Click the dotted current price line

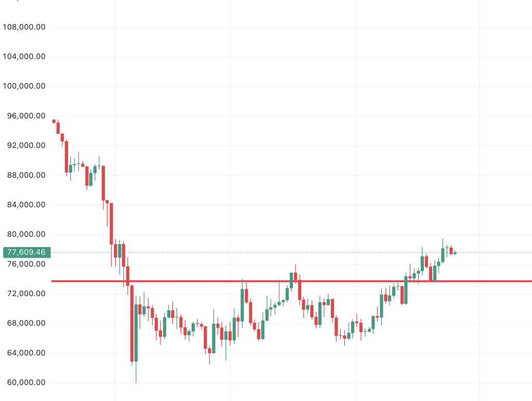click(x=494, y=252)
